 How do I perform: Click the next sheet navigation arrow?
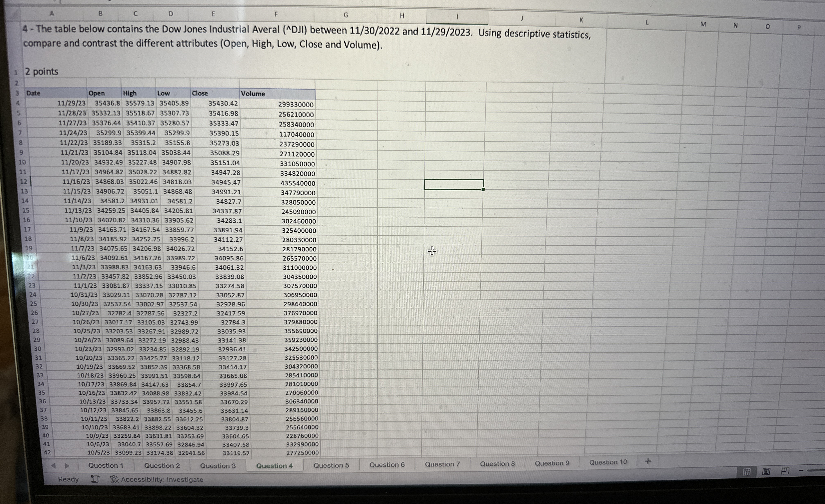67,466
